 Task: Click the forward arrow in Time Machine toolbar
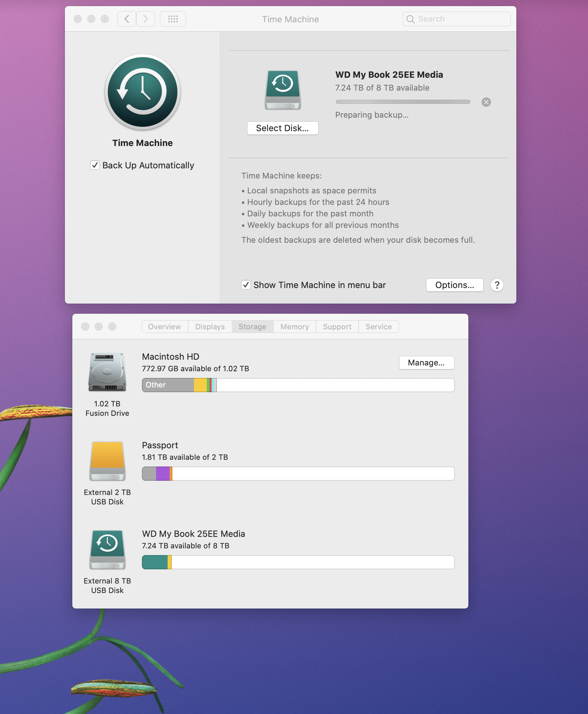point(146,19)
